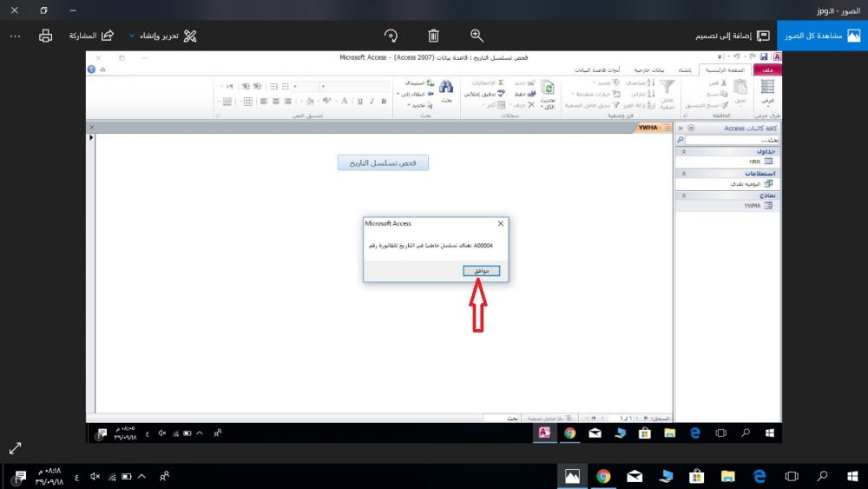
Task: Toggle Italic (I) in text formatting group
Action: pyautogui.click(x=372, y=102)
